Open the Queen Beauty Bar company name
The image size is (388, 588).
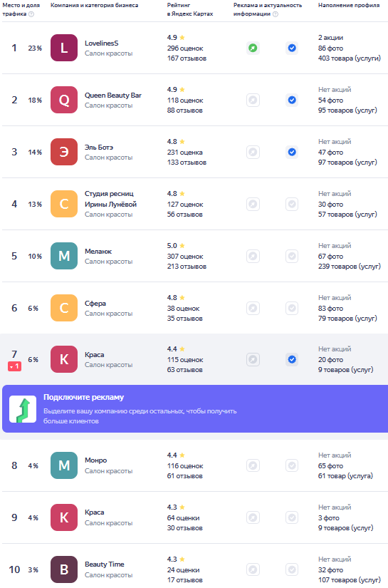(x=113, y=96)
